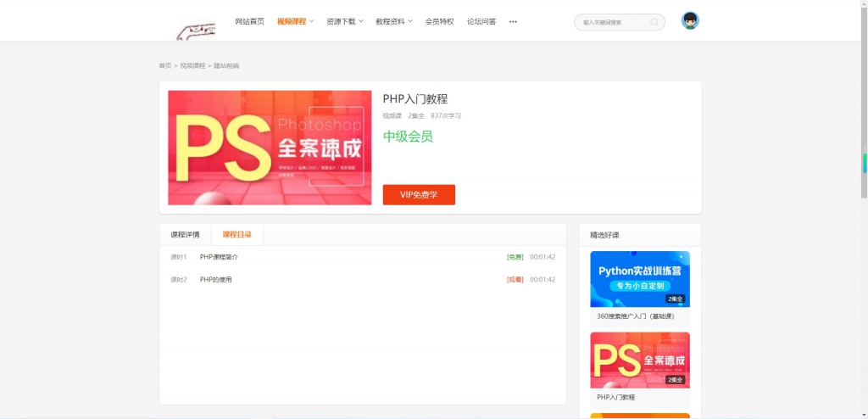Image resolution: width=868 pixels, height=419 pixels.
Task: Click the 精选好课 sidebar heading
Action: click(604, 235)
